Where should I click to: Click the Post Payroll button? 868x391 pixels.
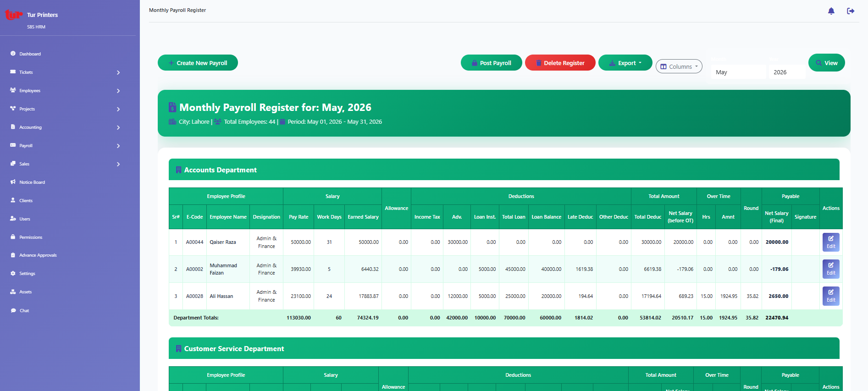coord(491,63)
